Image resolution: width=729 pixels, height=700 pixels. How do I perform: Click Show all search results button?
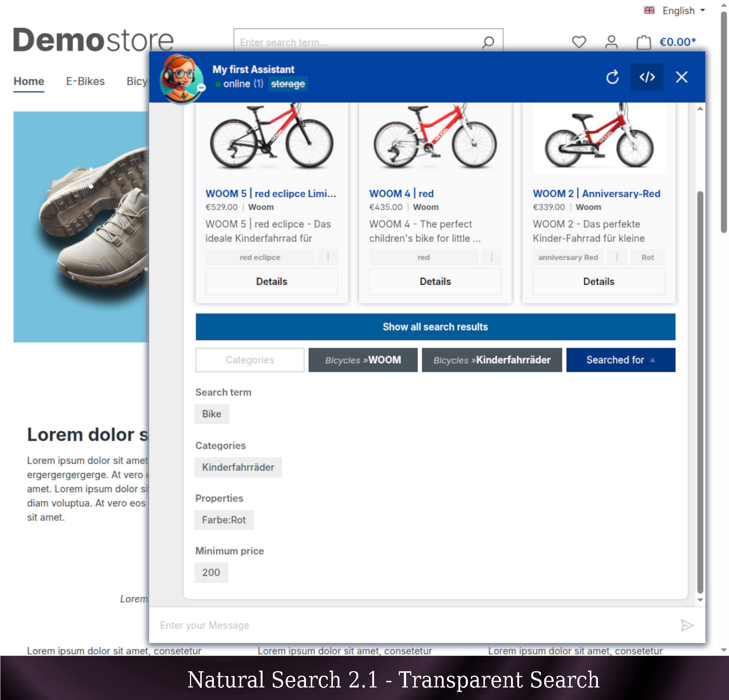(435, 327)
